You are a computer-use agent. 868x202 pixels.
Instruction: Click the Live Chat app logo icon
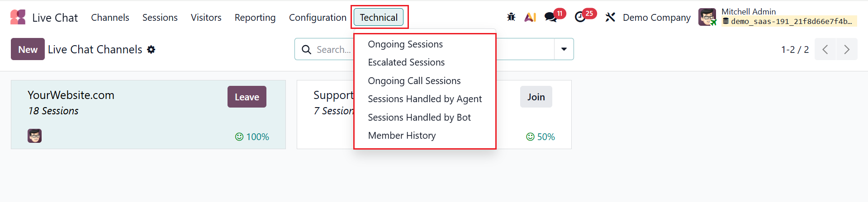point(18,17)
